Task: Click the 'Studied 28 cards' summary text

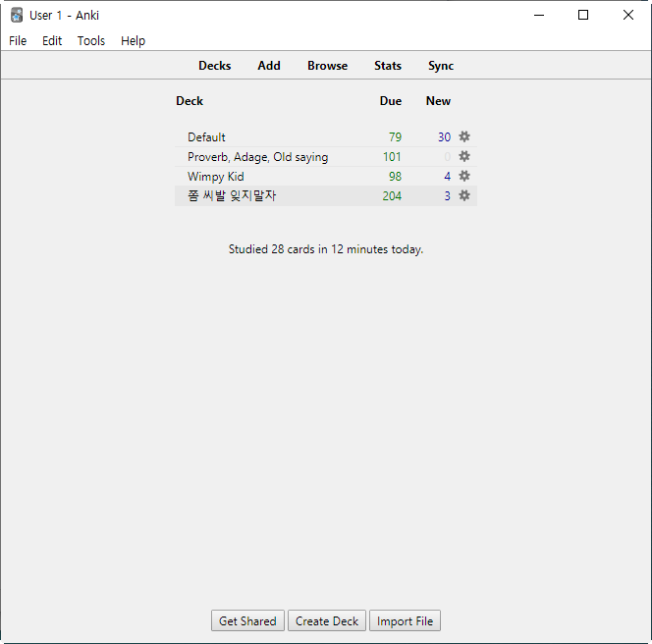Action: point(326,249)
